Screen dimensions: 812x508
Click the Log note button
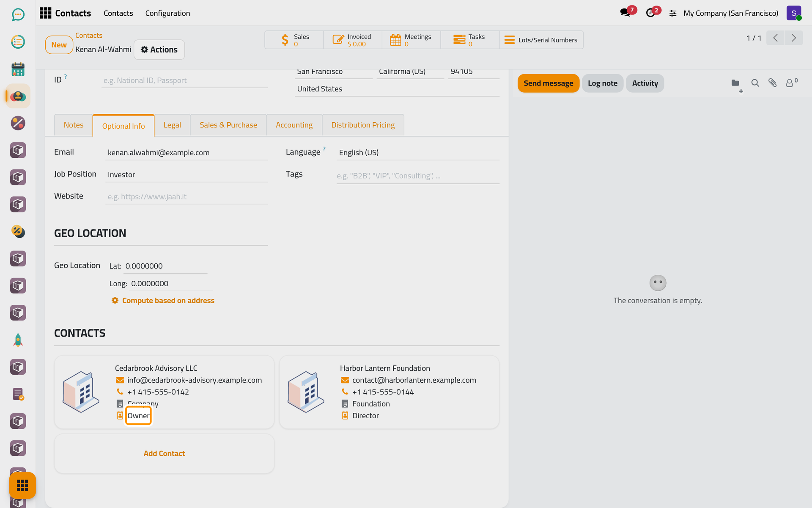coord(602,83)
